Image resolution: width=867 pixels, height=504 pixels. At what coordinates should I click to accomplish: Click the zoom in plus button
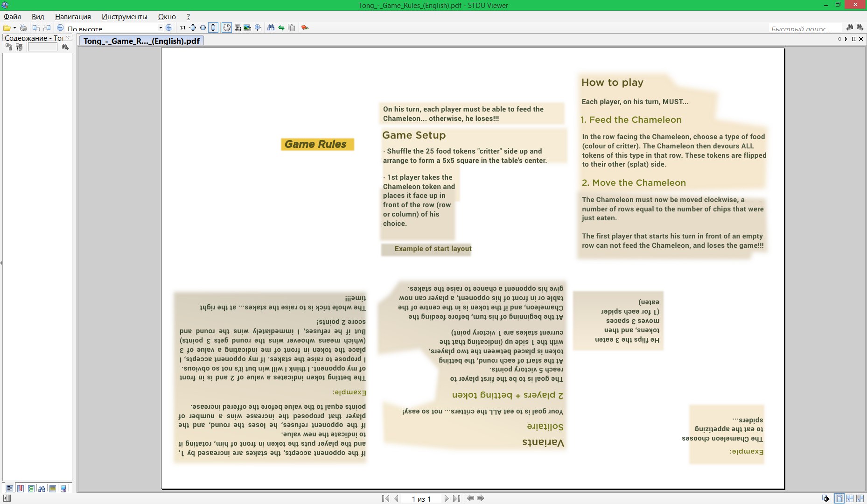[169, 28]
